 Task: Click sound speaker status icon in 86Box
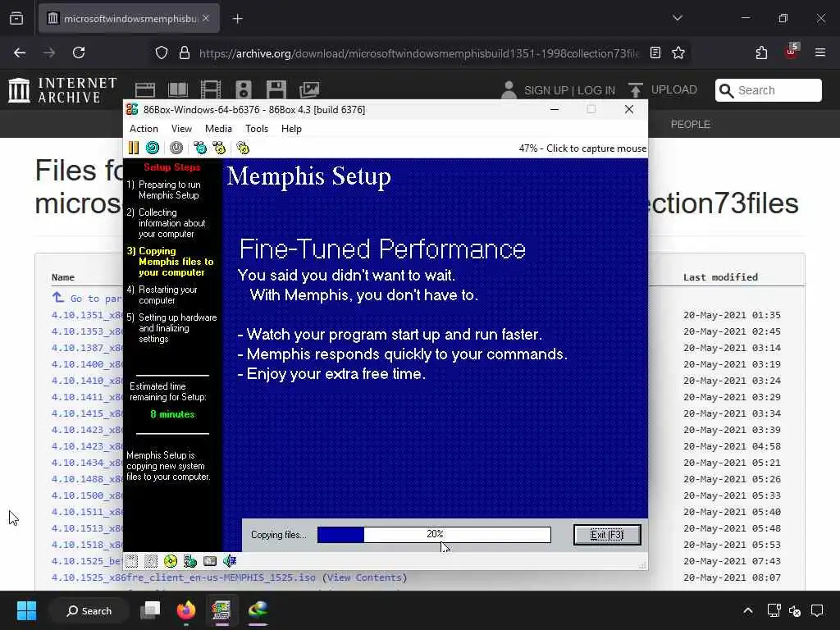coord(230,561)
